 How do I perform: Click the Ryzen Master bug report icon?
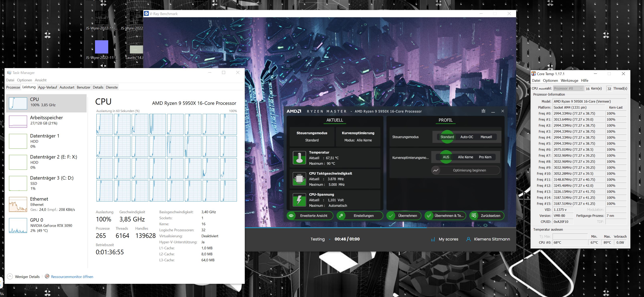483,111
